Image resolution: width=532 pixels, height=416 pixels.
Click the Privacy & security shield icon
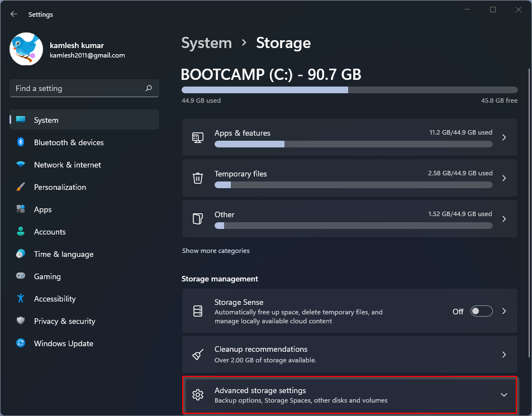pyautogui.click(x=21, y=321)
